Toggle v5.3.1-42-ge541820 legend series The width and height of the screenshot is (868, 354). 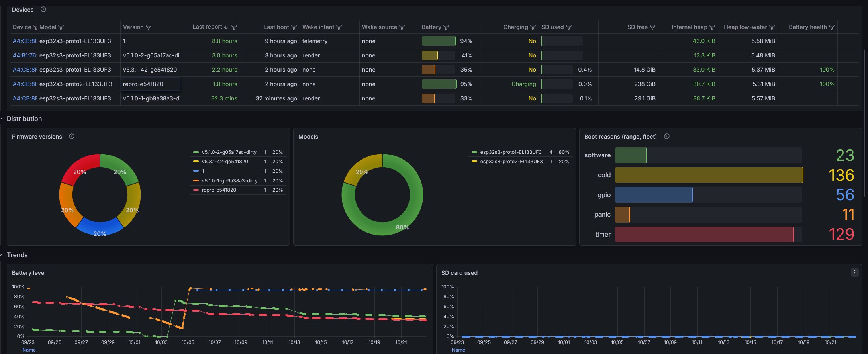[225, 162]
